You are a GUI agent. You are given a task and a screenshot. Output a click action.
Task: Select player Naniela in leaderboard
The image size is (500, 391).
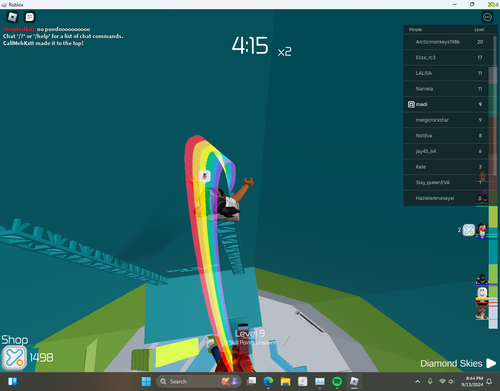point(446,89)
